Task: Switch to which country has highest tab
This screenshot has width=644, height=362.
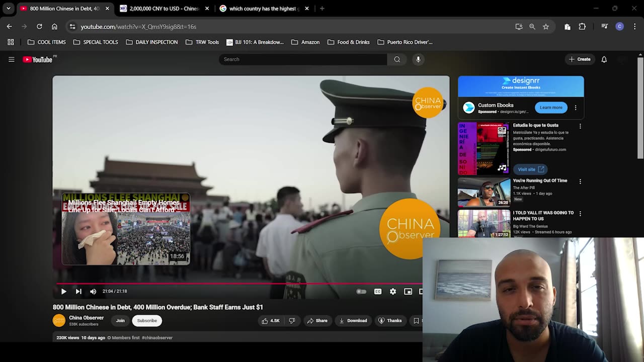Action: [x=264, y=9]
